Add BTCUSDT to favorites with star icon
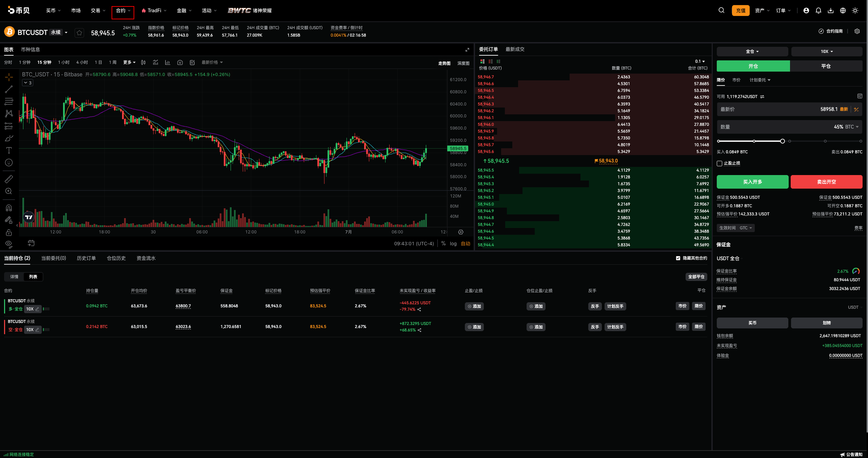Viewport: 868px width, 458px height. pos(79,33)
